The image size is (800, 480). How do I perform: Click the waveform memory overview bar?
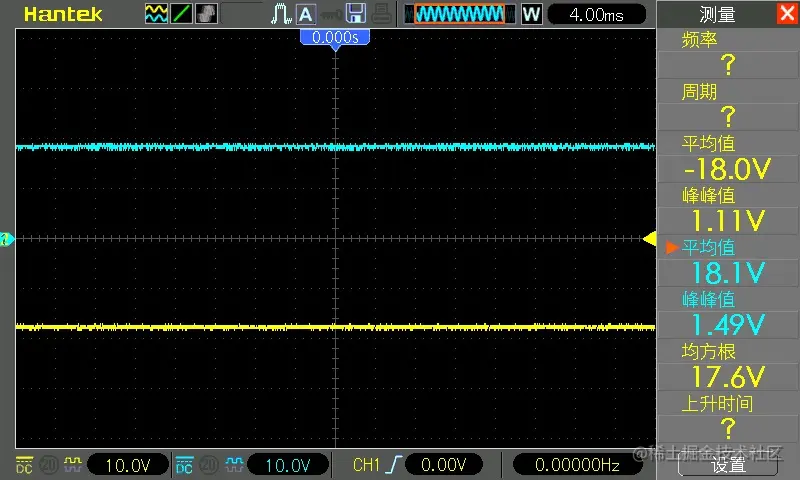[x=460, y=14]
